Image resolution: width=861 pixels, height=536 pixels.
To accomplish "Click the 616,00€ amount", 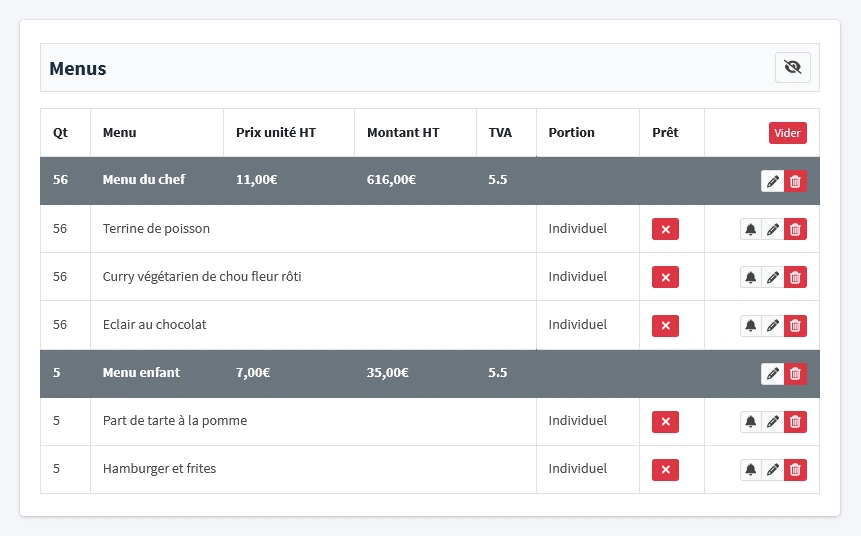I will point(391,180).
